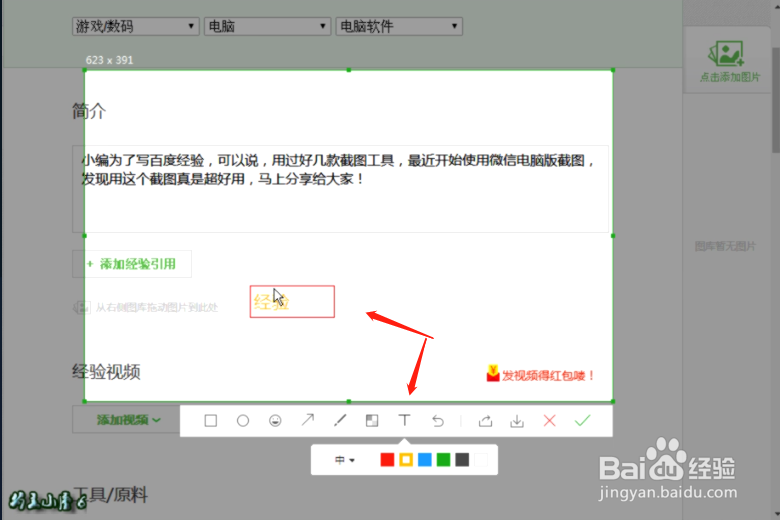Select the text T tool
Image resolution: width=780 pixels, height=520 pixels.
click(x=404, y=420)
